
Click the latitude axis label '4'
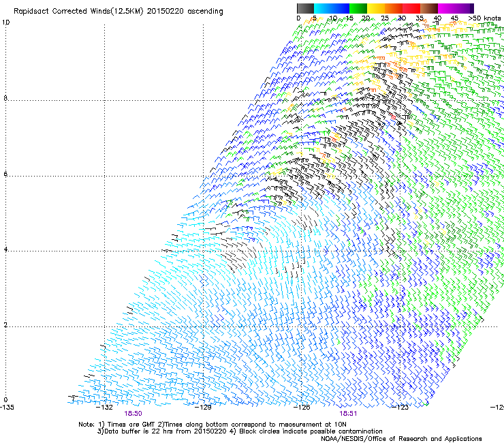click(5, 249)
